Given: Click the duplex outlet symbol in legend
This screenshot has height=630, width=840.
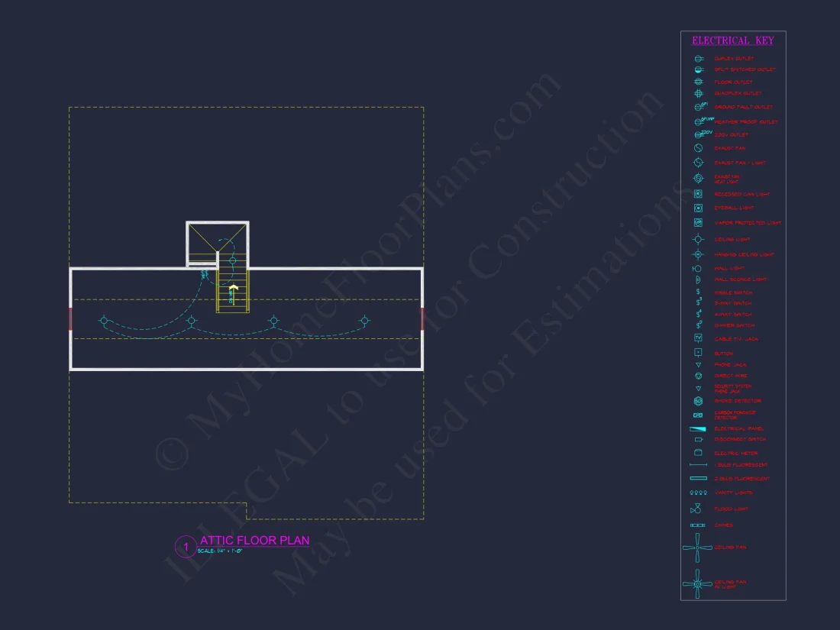Looking at the screenshot, I should coord(697,59).
